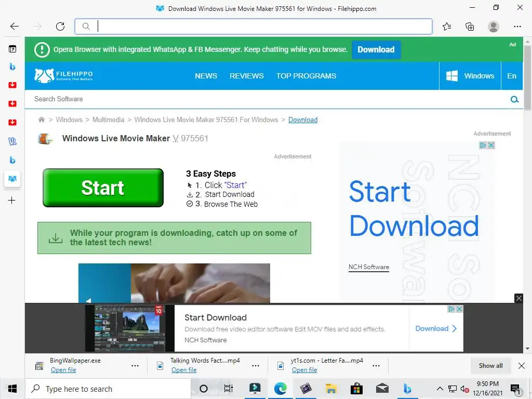Open the REVIEWS menu item

tap(247, 76)
